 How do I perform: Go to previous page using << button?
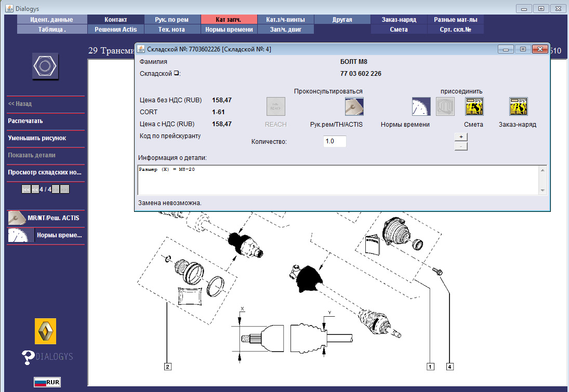coord(35,190)
